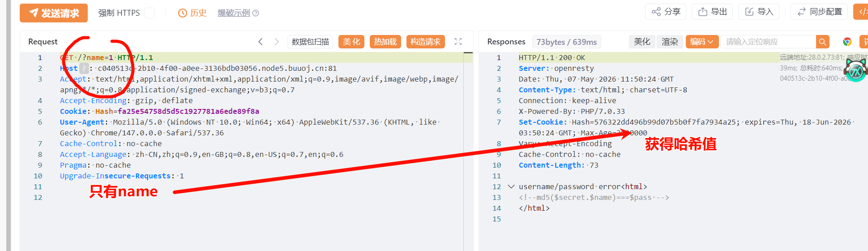Screen dimensions: 868x251
Task: Beautify the request
Action: click(351, 42)
